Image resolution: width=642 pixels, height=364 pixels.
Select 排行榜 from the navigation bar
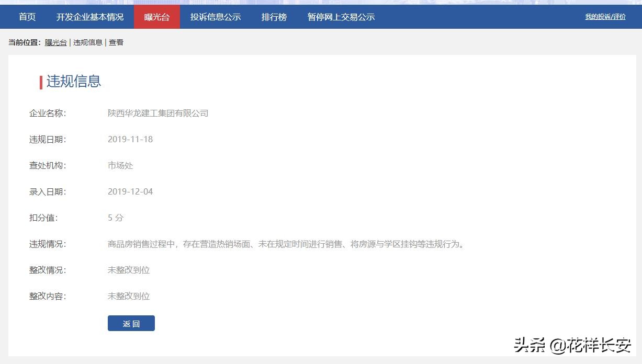(274, 17)
